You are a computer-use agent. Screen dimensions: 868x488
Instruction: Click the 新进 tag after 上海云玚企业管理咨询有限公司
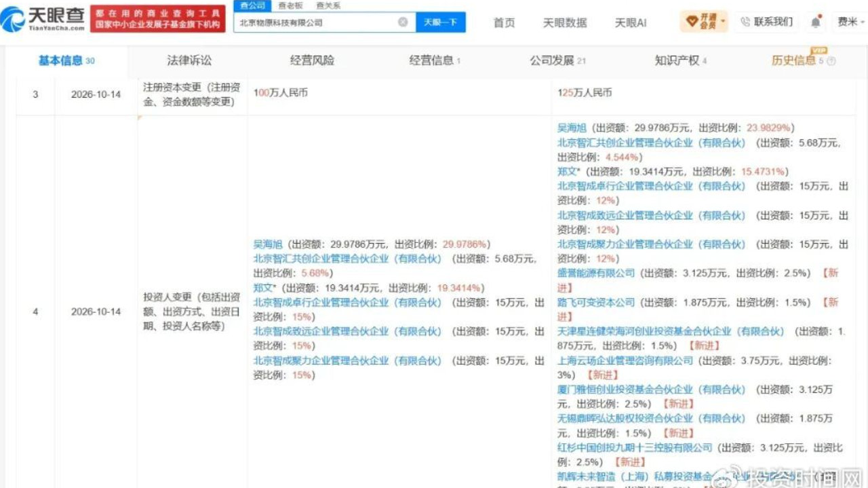click(602, 375)
